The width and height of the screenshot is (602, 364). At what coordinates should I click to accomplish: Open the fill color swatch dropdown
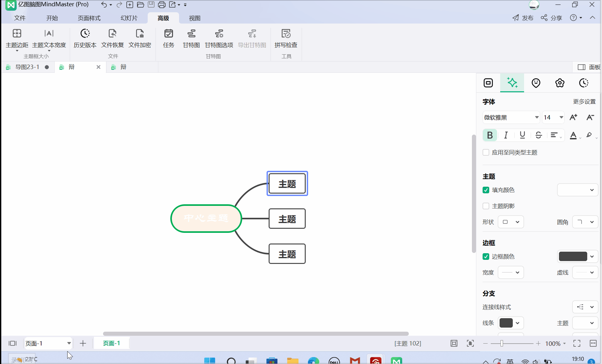577,190
